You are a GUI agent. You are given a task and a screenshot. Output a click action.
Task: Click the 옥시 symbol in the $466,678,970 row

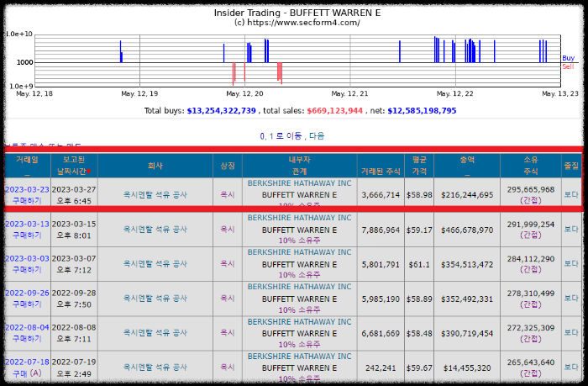[228, 230]
